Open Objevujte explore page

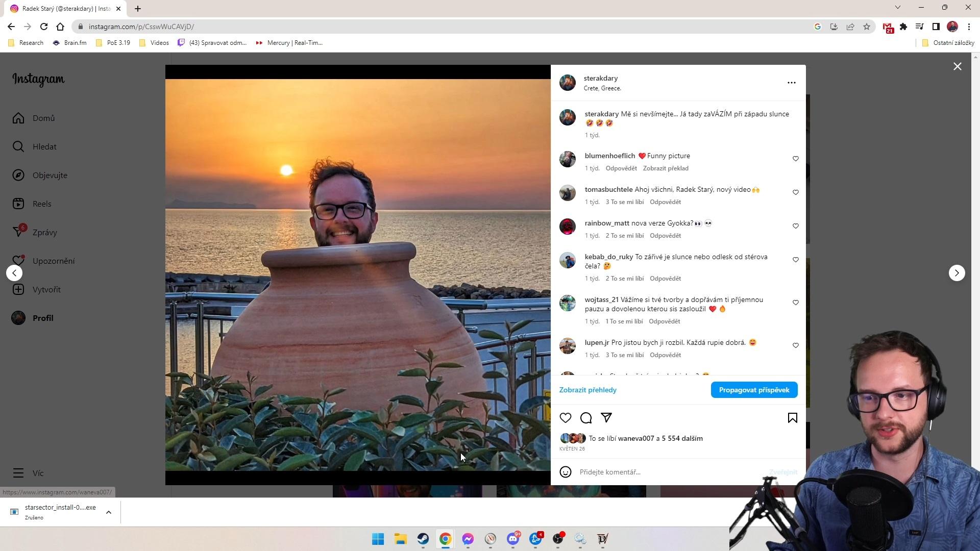pyautogui.click(x=40, y=175)
